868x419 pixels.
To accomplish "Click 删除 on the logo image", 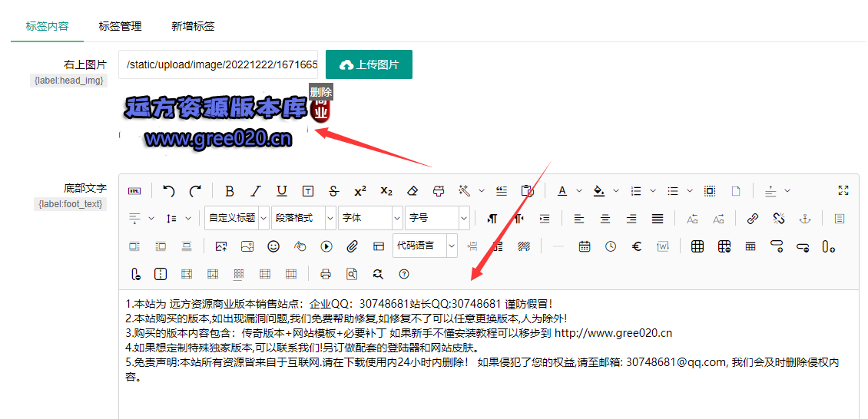I will 321,92.
